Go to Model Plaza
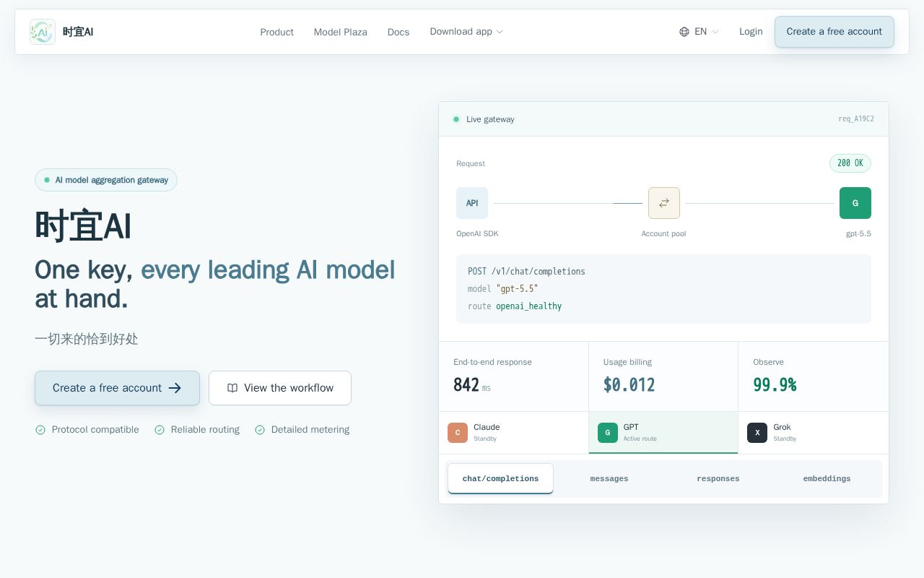The width and height of the screenshot is (924, 578). (x=340, y=32)
